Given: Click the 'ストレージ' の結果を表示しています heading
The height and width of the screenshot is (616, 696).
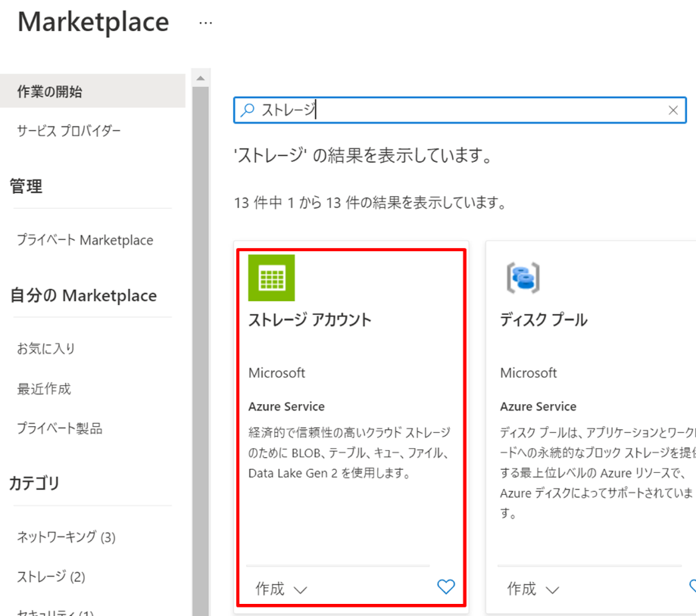Looking at the screenshot, I should [363, 156].
